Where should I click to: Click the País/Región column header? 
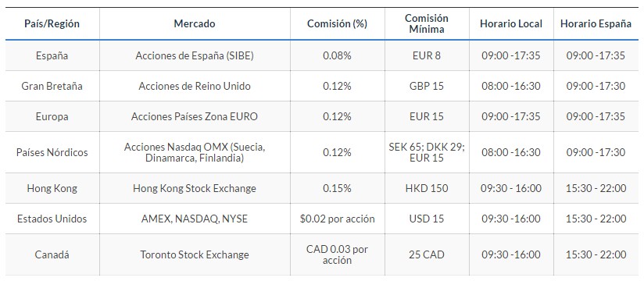coord(52,23)
